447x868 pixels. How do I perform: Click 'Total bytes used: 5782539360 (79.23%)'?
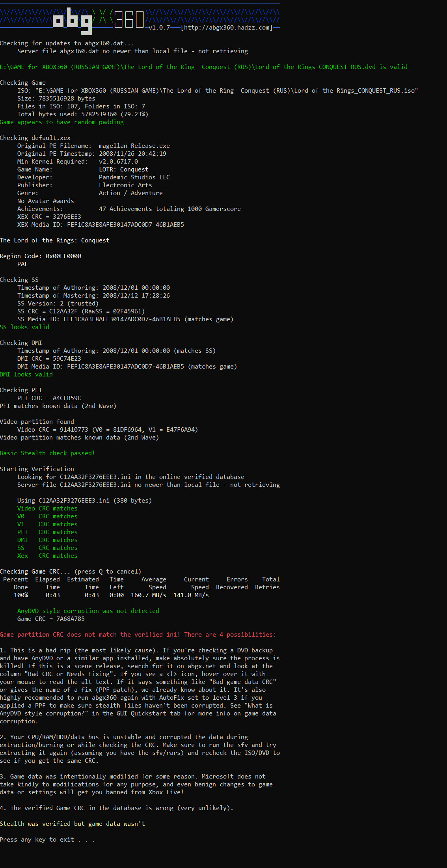tap(83, 114)
